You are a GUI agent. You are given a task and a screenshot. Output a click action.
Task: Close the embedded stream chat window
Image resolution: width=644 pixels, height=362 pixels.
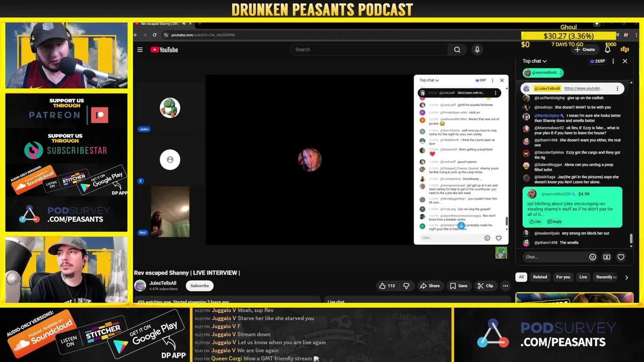[x=502, y=80]
